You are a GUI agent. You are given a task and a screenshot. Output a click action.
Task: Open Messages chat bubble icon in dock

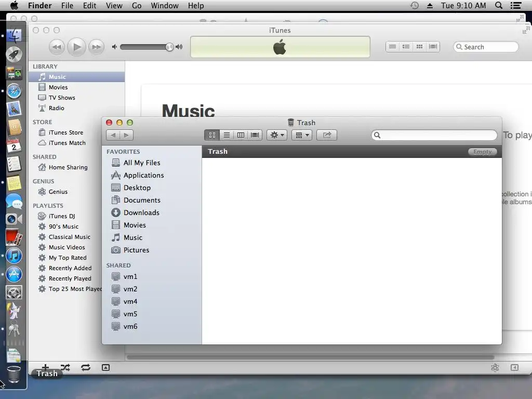14,201
